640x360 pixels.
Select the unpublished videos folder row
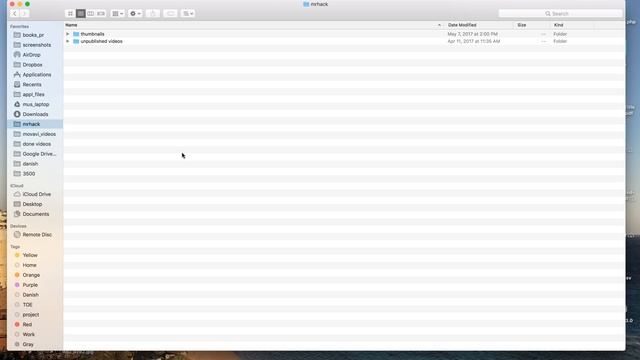pyautogui.click(x=344, y=41)
